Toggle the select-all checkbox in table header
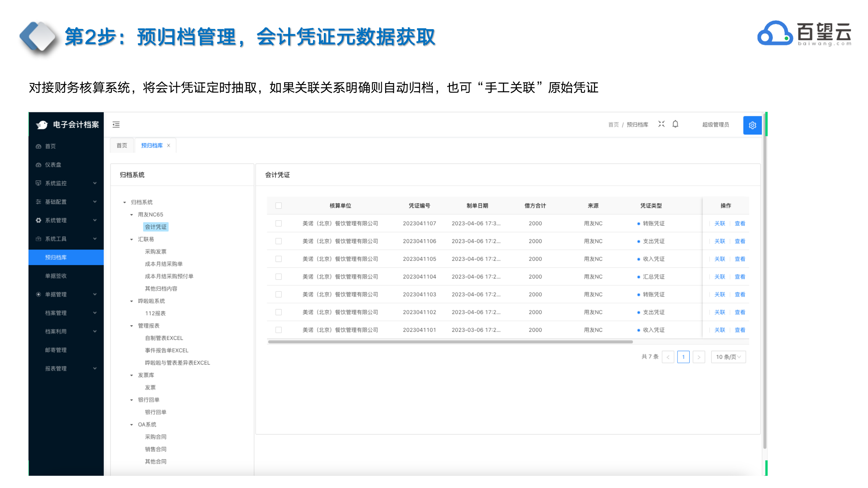This screenshot has width=868, height=488. [278, 206]
